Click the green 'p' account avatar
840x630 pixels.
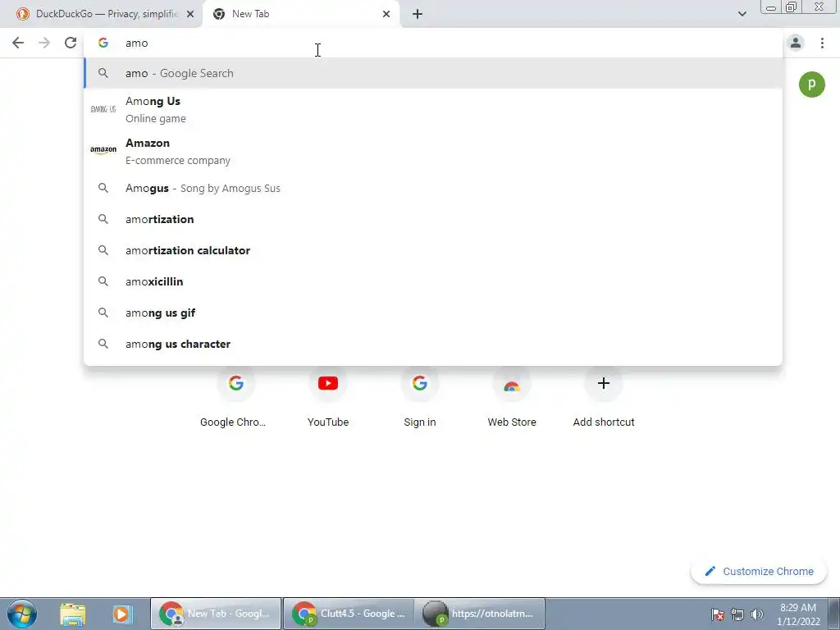(x=811, y=84)
